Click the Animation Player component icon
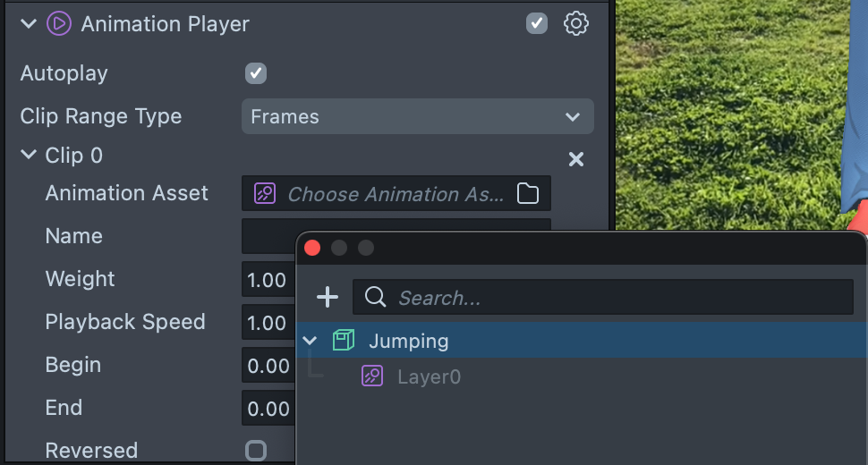Screen dimensions: 868x465 pos(59,23)
